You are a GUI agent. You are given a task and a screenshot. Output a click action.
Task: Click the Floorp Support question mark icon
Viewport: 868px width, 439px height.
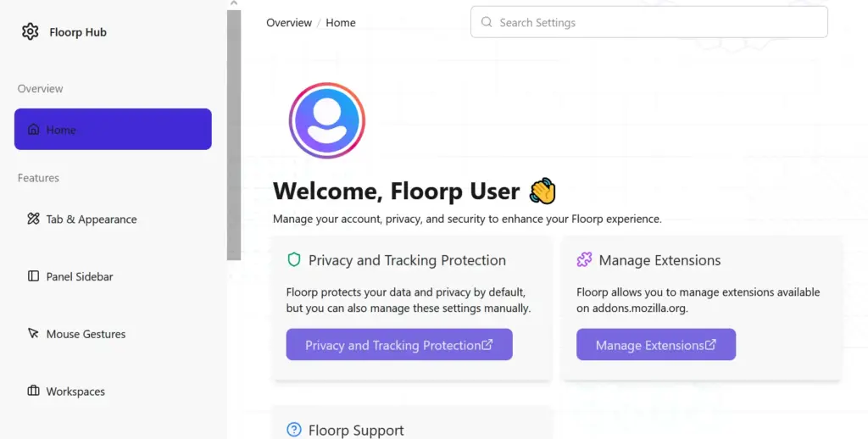coord(294,431)
